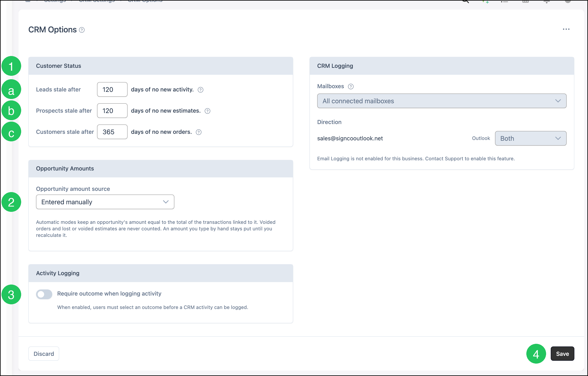
Task: Focus the Customers stale after days field
Action: coord(112,132)
